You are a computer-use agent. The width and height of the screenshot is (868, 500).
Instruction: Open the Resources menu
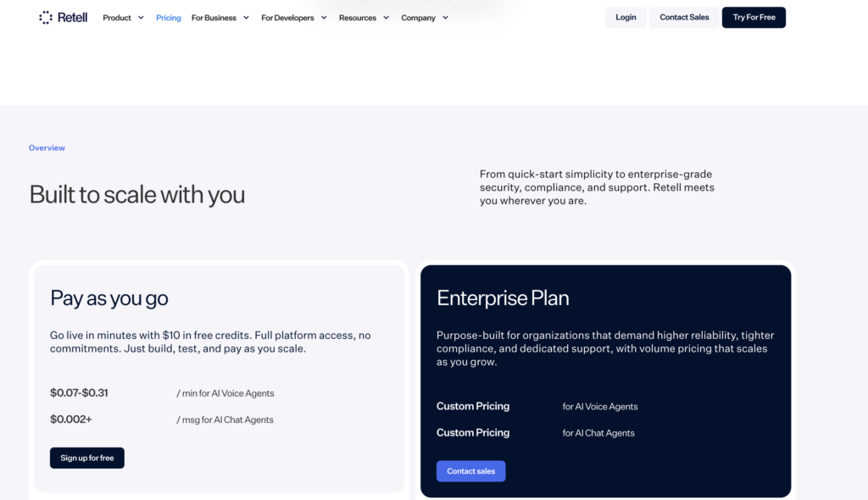[358, 18]
